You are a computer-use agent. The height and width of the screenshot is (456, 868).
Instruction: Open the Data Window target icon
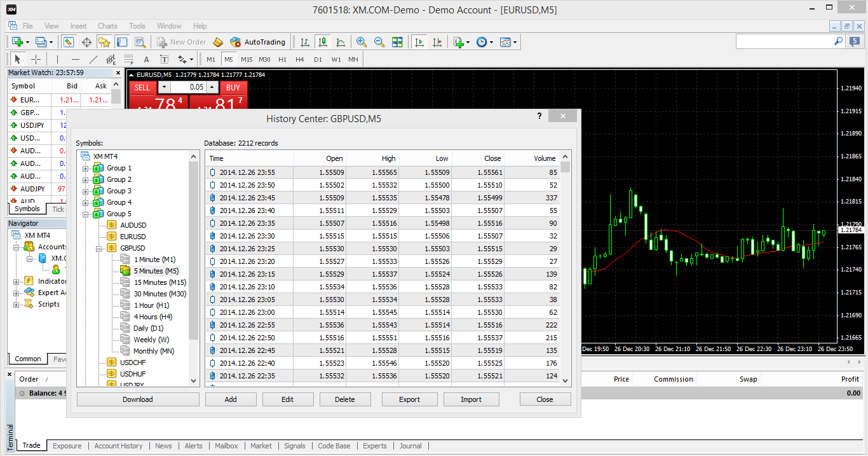(86, 42)
